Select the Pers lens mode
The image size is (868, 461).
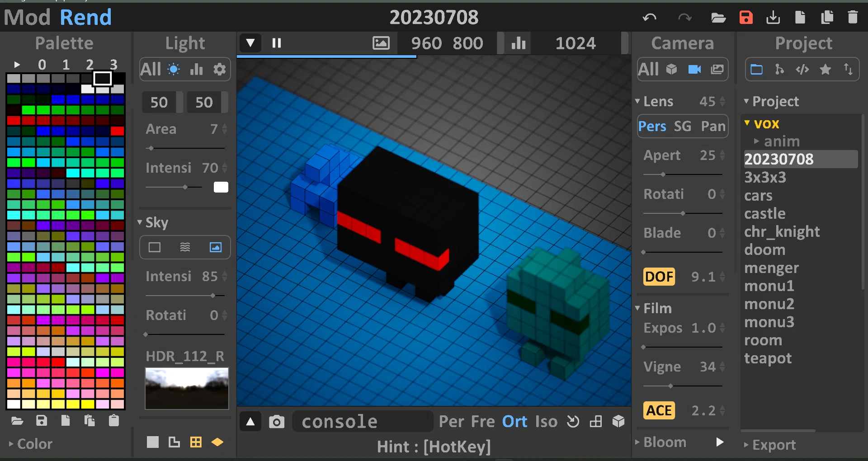click(x=652, y=126)
